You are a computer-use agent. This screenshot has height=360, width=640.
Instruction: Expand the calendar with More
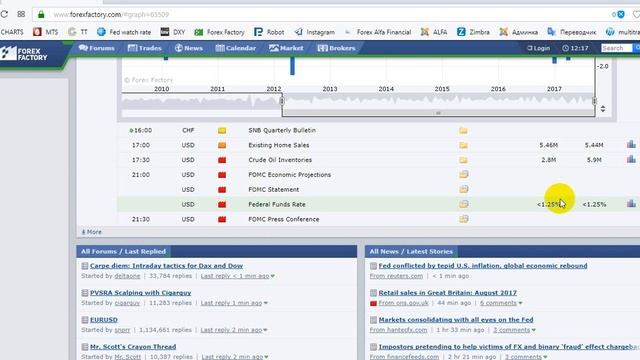click(x=92, y=232)
